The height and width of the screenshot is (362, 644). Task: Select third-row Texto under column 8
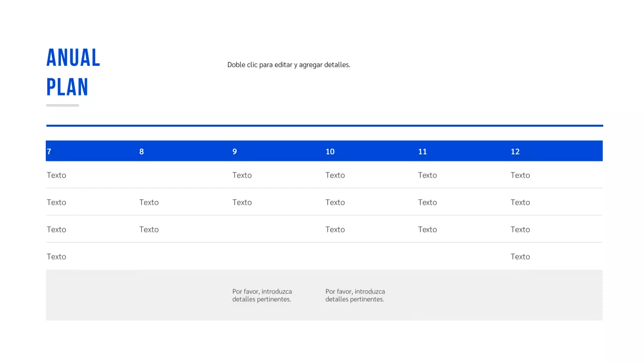[x=149, y=229]
